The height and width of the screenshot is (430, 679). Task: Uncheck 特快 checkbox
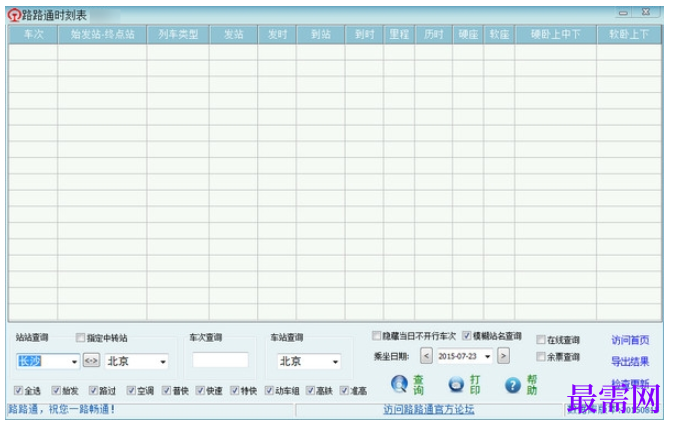[x=234, y=391]
